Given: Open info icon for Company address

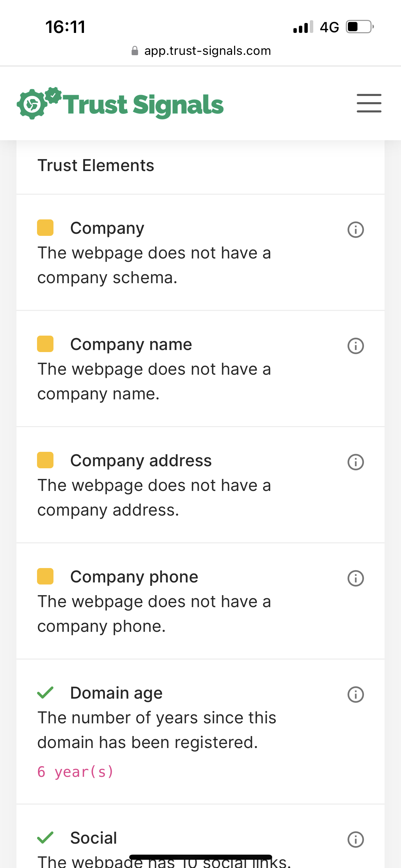Looking at the screenshot, I should tap(355, 462).
